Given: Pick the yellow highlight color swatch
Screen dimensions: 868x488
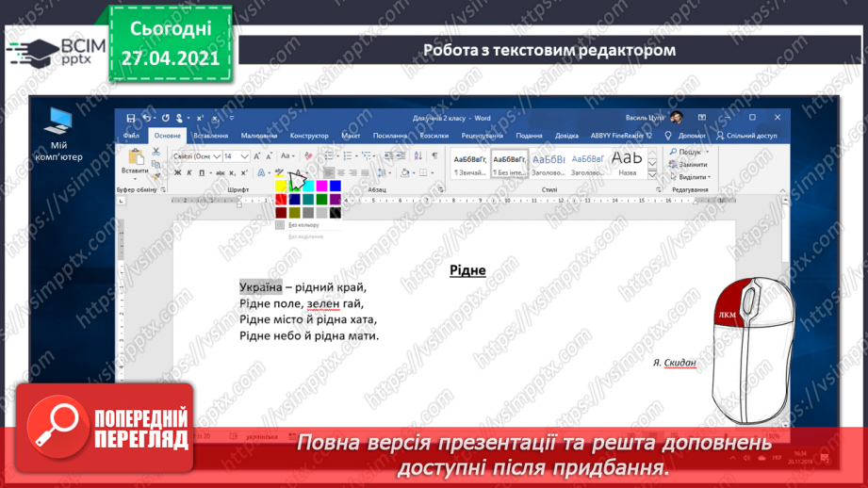Looking at the screenshot, I should (281, 186).
